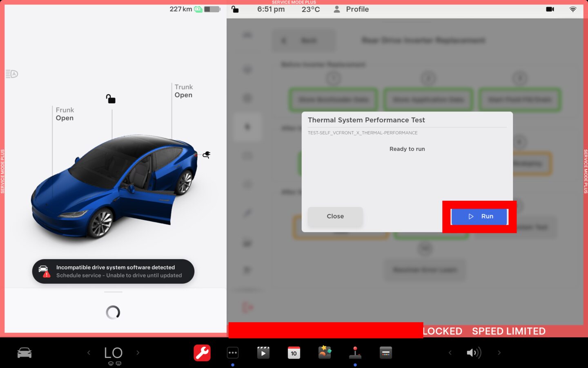Launch the Theater video app

[x=263, y=353]
